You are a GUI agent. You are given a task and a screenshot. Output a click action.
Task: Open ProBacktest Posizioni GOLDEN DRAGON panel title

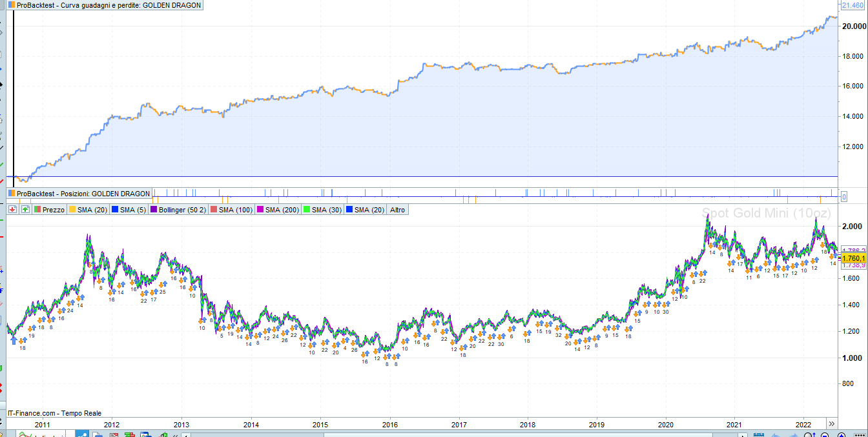(x=83, y=194)
